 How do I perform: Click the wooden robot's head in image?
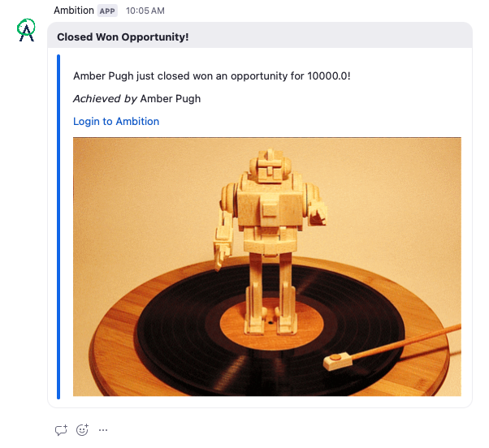[270, 166]
